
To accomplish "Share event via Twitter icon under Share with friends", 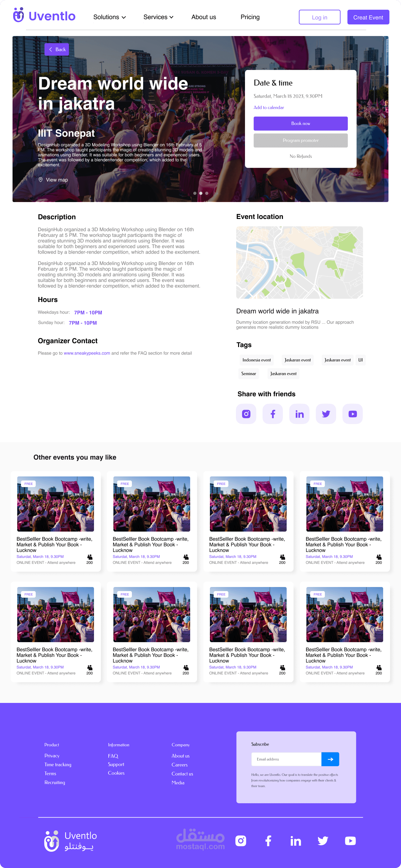I will click(x=326, y=414).
